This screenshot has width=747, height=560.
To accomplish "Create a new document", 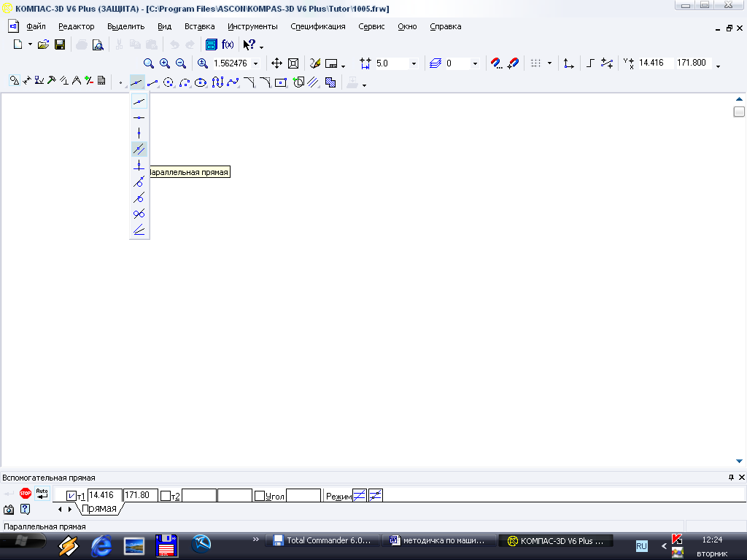I will [x=18, y=44].
